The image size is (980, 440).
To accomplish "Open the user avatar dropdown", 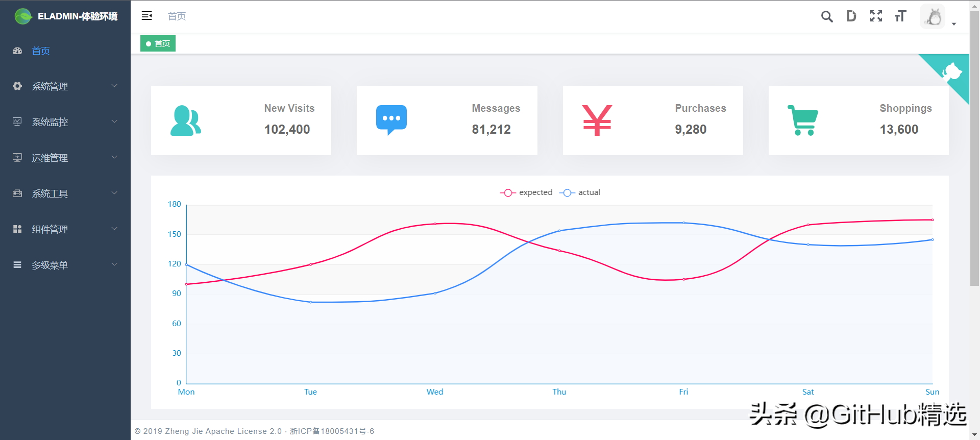I will pyautogui.click(x=938, y=17).
